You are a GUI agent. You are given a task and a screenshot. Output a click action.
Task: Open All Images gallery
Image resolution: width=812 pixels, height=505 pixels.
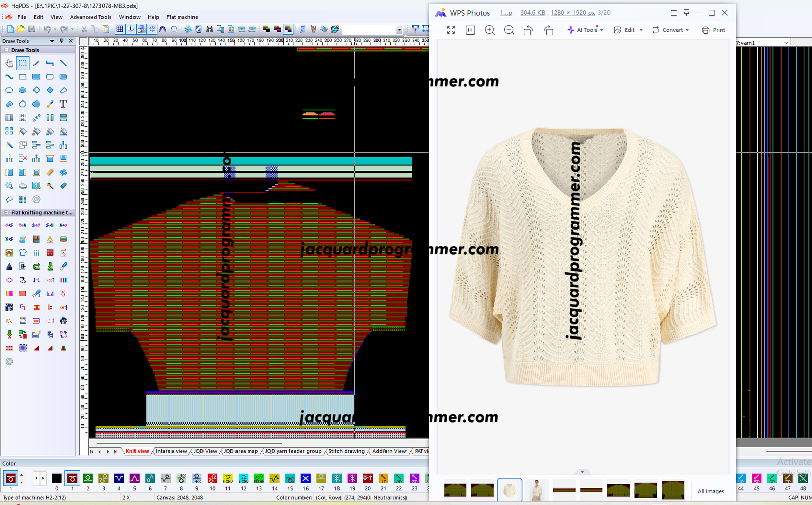click(x=710, y=491)
